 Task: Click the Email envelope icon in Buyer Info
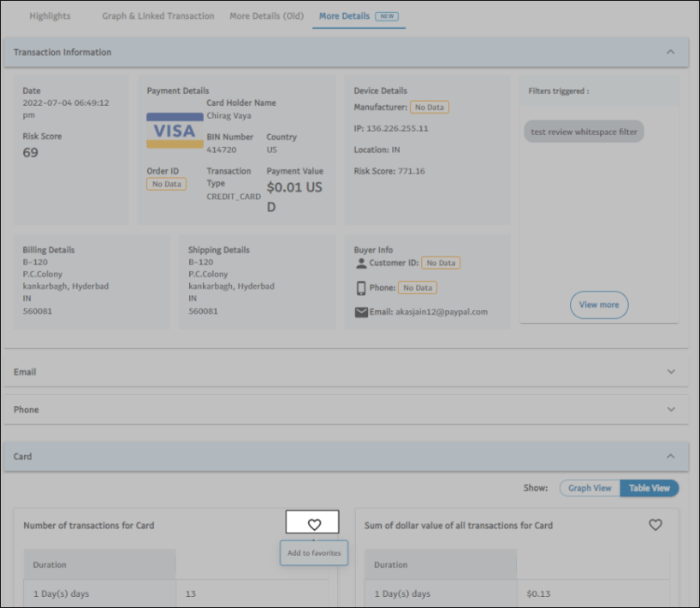pos(361,312)
